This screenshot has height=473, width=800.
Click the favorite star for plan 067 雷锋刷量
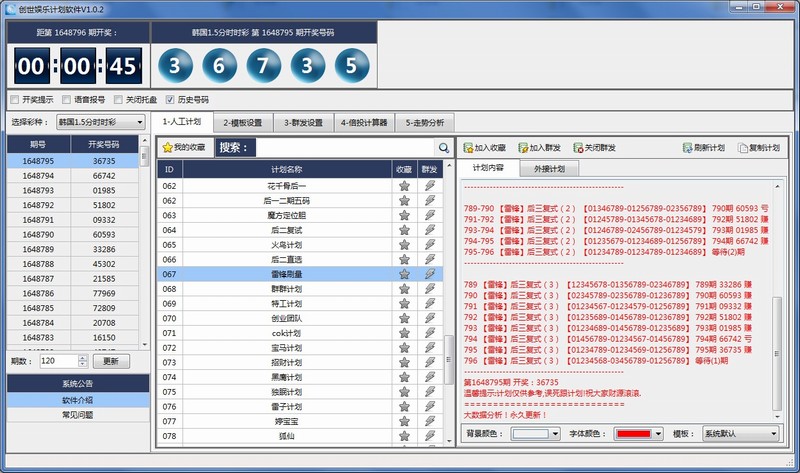pyautogui.click(x=404, y=273)
